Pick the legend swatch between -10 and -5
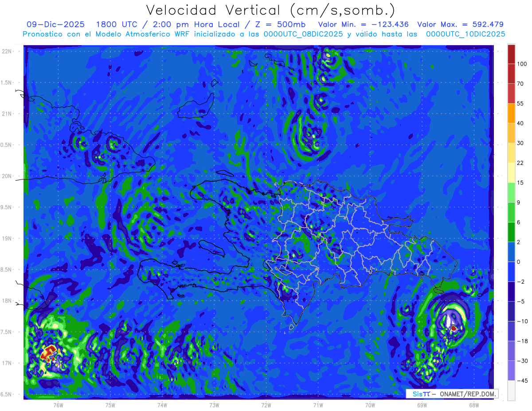Image resolution: width=532 pixels, height=411 pixels. (x=511, y=311)
